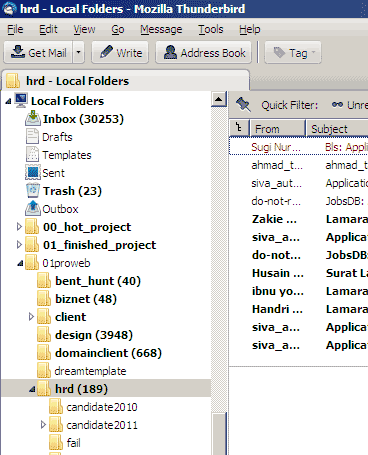
Task: Toggle the thread column header icon
Action: click(239, 128)
